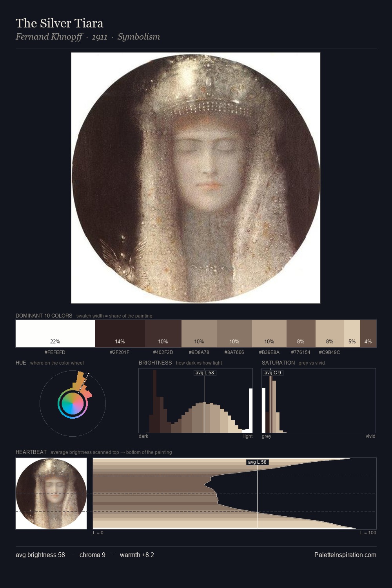Select the 10% swatch above #9D8A78
Screen dimensions: 392x588
click(x=199, y=334)
